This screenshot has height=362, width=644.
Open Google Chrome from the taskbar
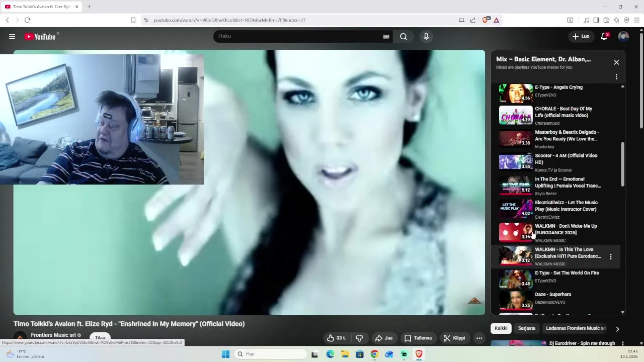(374, 354)
